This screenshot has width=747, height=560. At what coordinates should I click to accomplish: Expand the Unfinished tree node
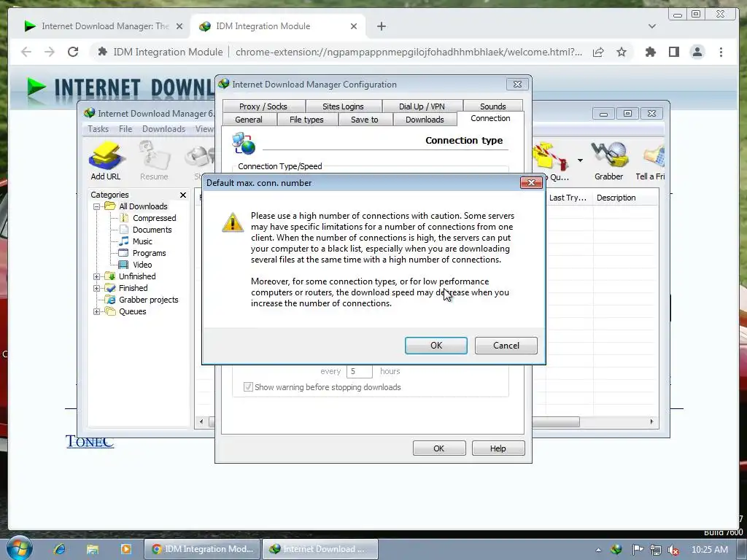coord(97,276)
